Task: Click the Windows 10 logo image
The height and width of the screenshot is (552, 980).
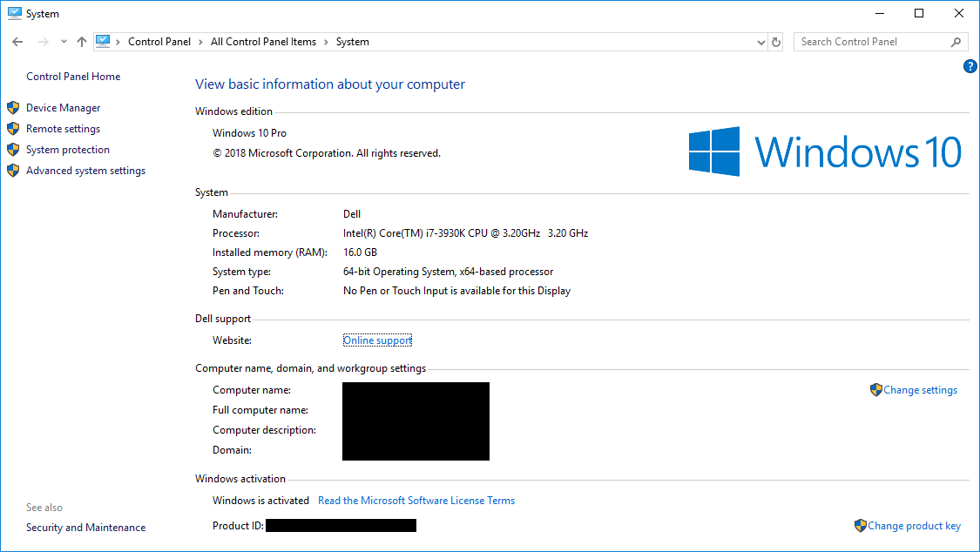Action: coord(825,151)
